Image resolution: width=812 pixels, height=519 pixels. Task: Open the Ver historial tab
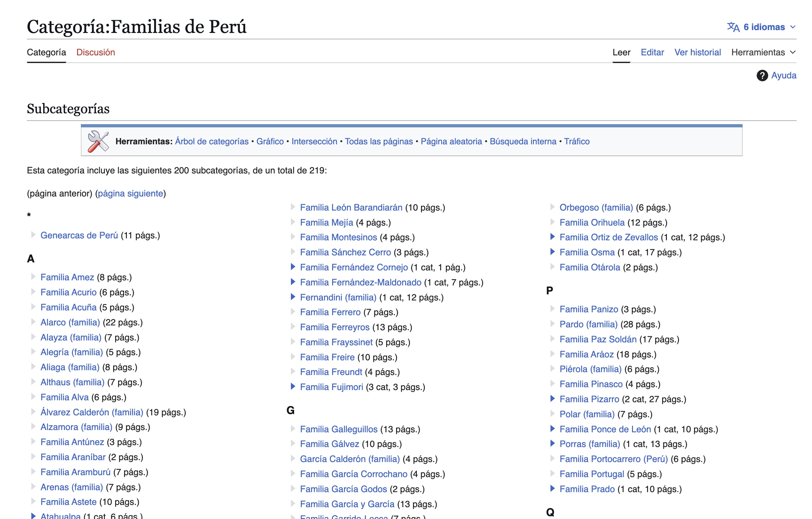pos(697,52)
